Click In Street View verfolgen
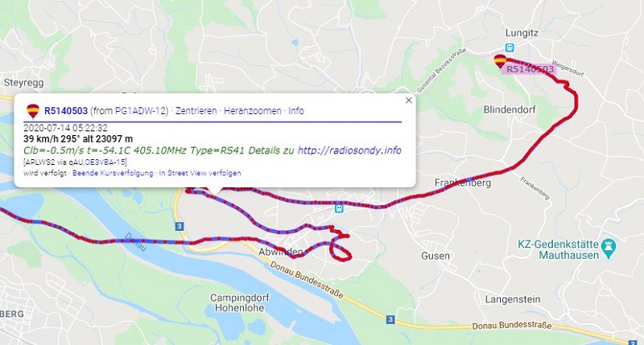The image size is (644, 345). (x=200, y=173)
